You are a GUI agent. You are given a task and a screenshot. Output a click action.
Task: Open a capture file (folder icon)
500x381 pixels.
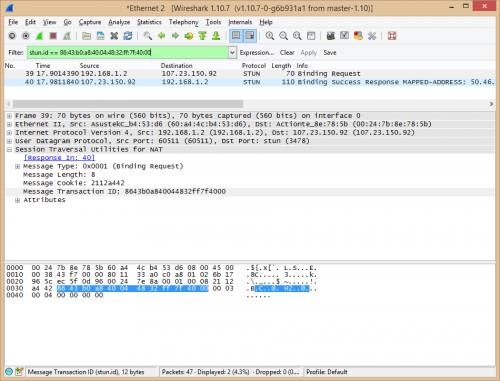click(87, 36)
